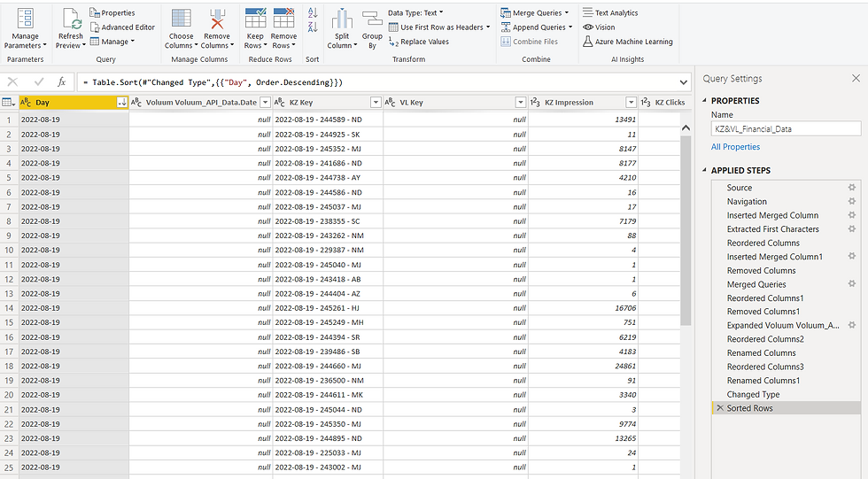Open Manage Parameters
This screenshot has width=868, height=479.
pyautogui.click(x=25, y=28)
